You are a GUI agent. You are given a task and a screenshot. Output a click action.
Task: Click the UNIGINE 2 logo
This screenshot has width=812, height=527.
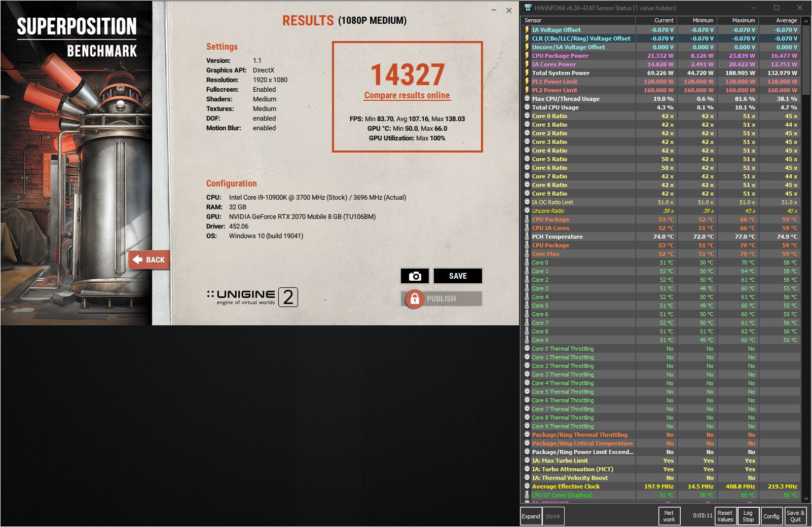click(252, 297)
